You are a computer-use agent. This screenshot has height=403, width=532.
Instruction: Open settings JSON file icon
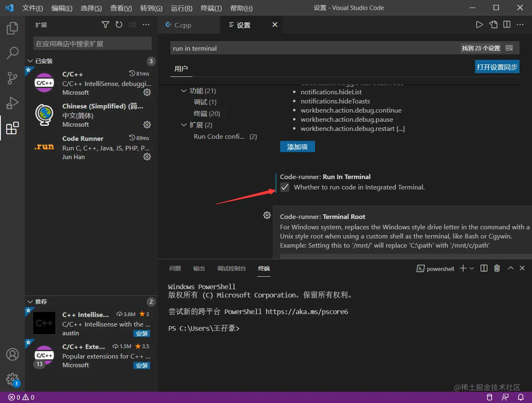493,25
